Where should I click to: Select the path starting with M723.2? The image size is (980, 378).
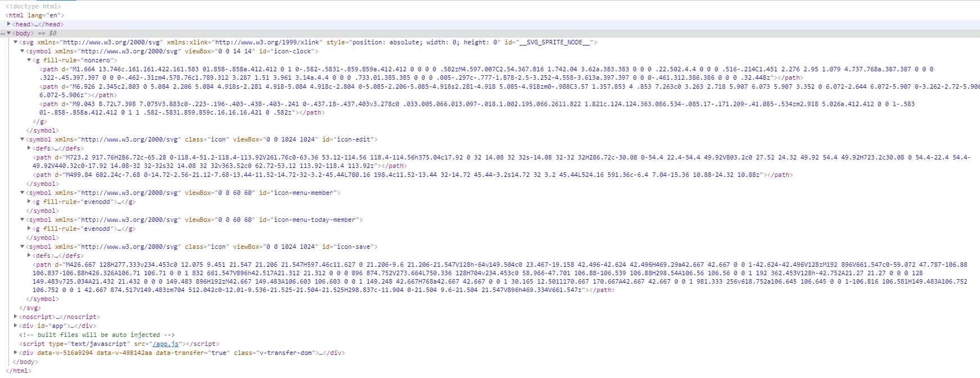click(502, 162)
